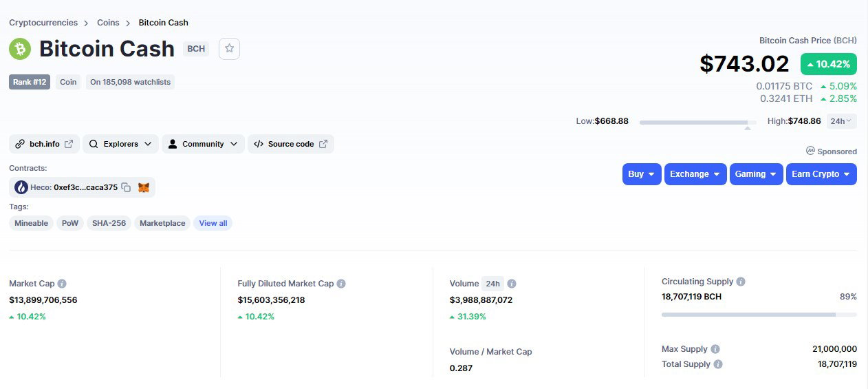Click the Heco contract address 0xef3c...caca375

tap(85, 187)
